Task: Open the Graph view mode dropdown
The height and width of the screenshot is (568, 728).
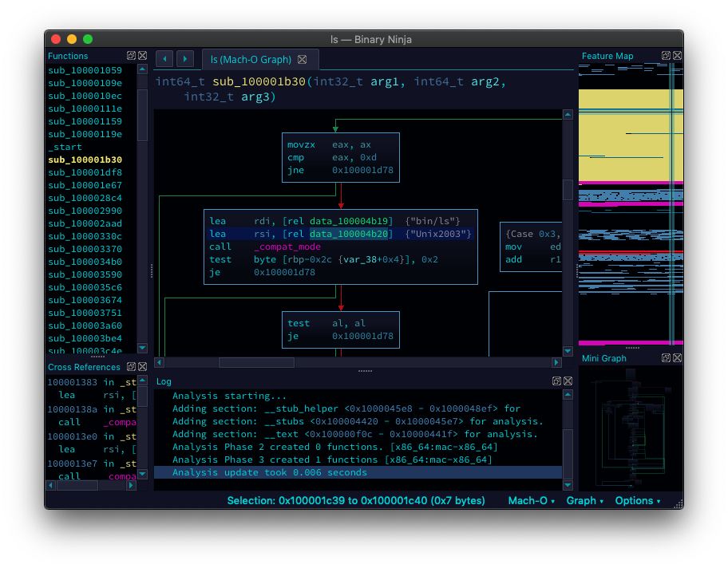Action: tap(584, 501)
